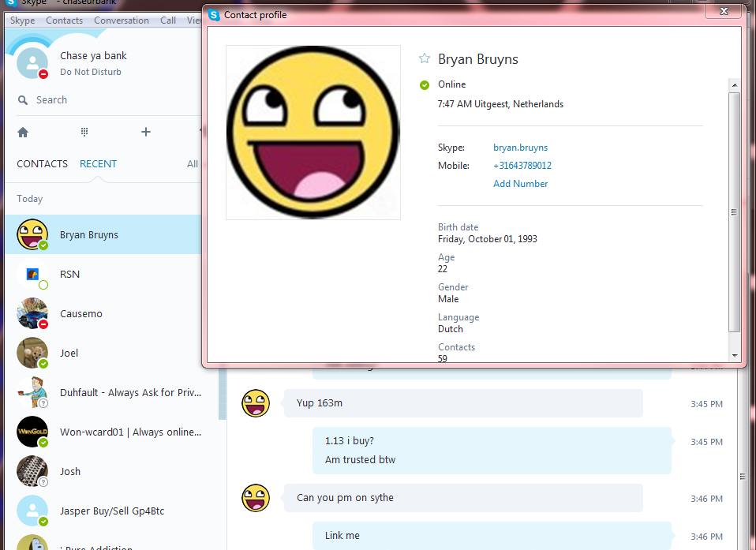Select the Causemo conversation
Screen dimensions: 756x550
[103, 313]
